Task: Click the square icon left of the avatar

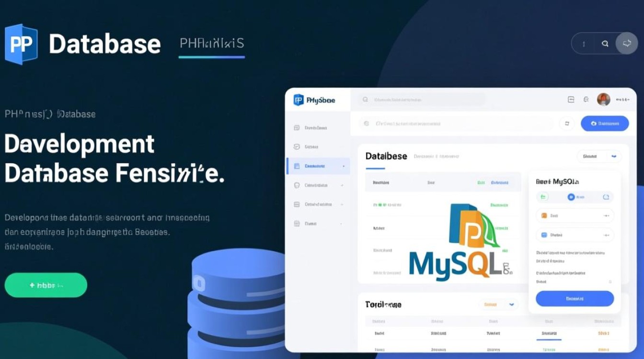Action: tap(571, 100)
